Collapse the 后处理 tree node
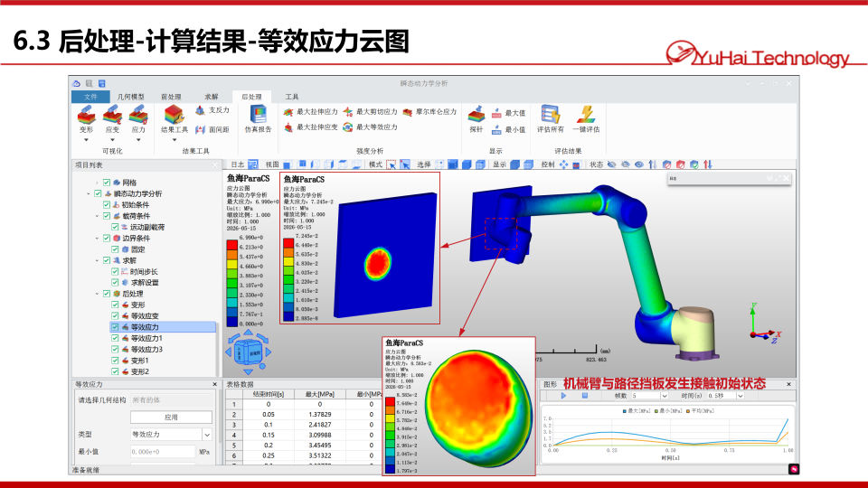The image size is (868, 488). [98, 294]
